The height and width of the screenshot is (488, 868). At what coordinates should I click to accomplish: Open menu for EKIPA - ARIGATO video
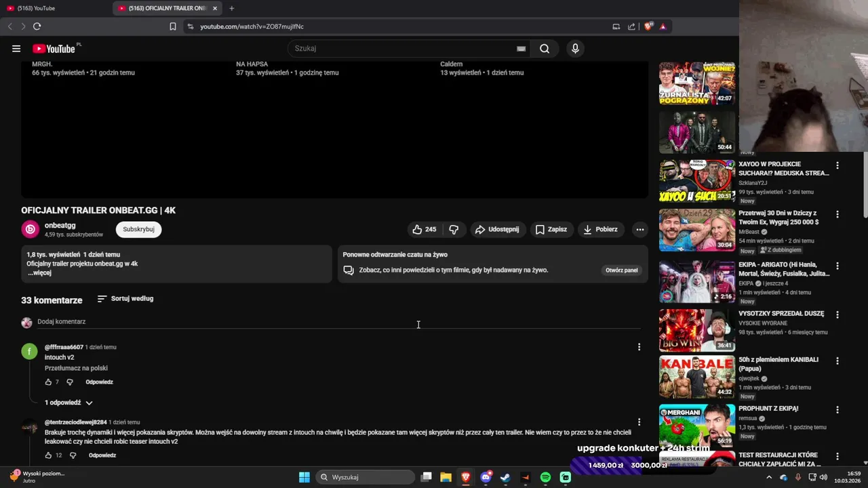click(837, 266)
